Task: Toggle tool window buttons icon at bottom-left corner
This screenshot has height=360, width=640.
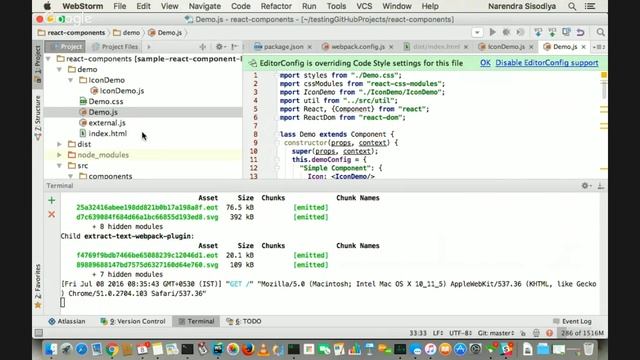Action: pos(39,333)
